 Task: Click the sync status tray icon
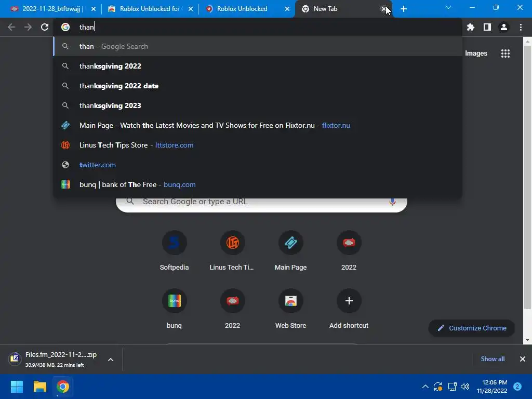438,387
